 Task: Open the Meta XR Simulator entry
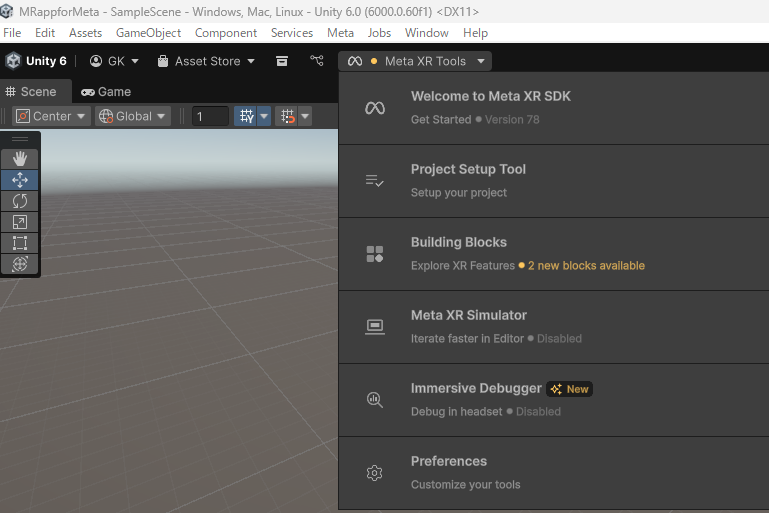(x=554, y=327)
